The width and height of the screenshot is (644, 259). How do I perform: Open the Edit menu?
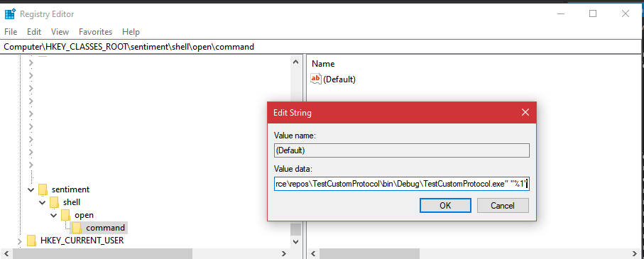pyautogui.click(x=34, y=32)
